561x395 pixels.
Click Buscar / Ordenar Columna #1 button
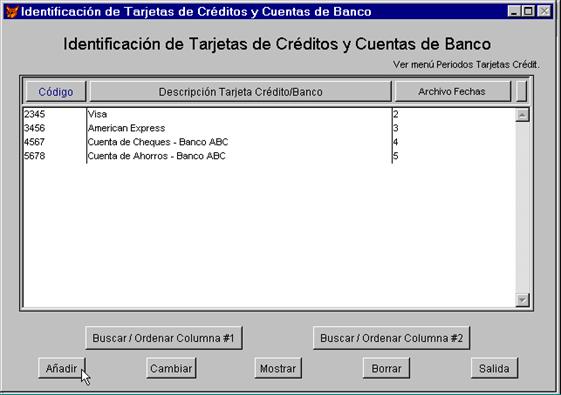(164, 338)
